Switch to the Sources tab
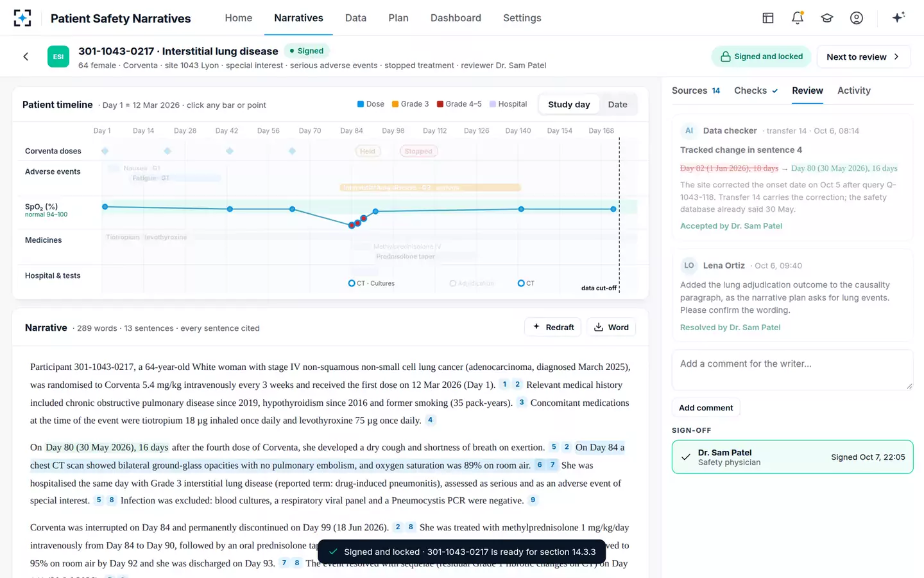 tap(696, 91)
